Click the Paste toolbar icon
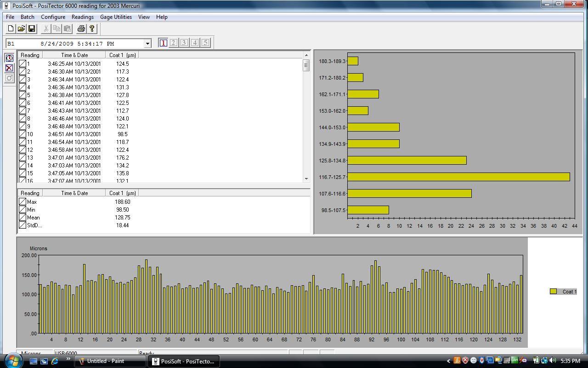The height and width of the screenshot is (368, 588). tap(67, 29)
